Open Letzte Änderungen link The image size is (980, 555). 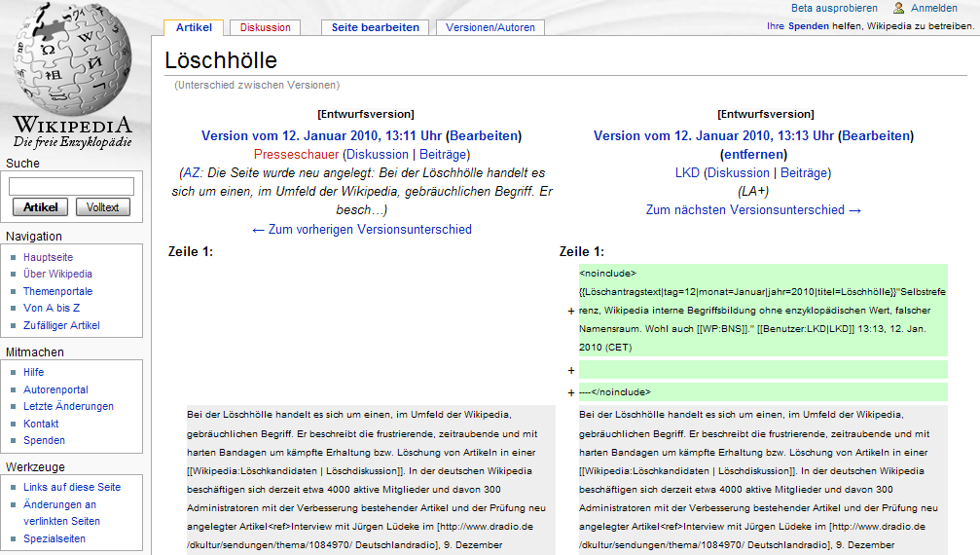pyautogui.click(x=68, y=406)
